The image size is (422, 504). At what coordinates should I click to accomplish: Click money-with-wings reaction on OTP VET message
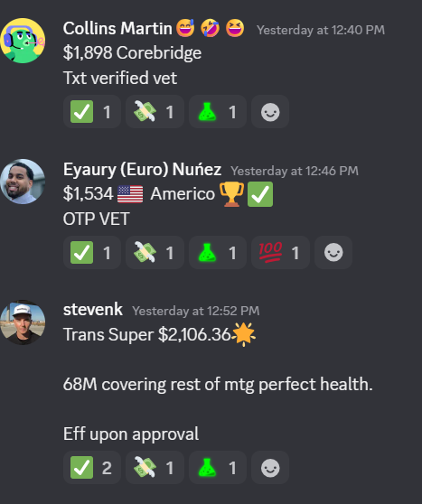155,253
